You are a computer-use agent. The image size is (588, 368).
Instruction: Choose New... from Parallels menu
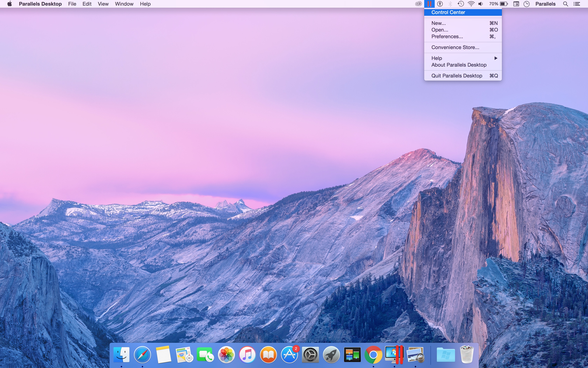[463, 23]
